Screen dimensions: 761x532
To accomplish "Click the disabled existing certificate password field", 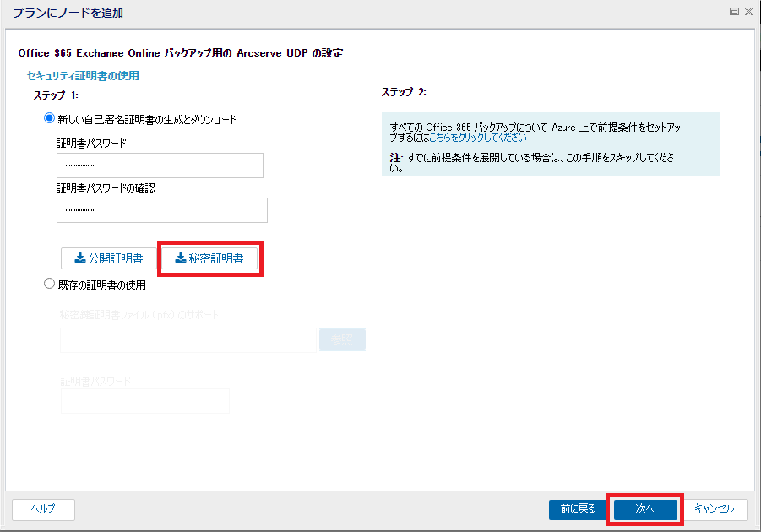I will click(x=145, y=400).
